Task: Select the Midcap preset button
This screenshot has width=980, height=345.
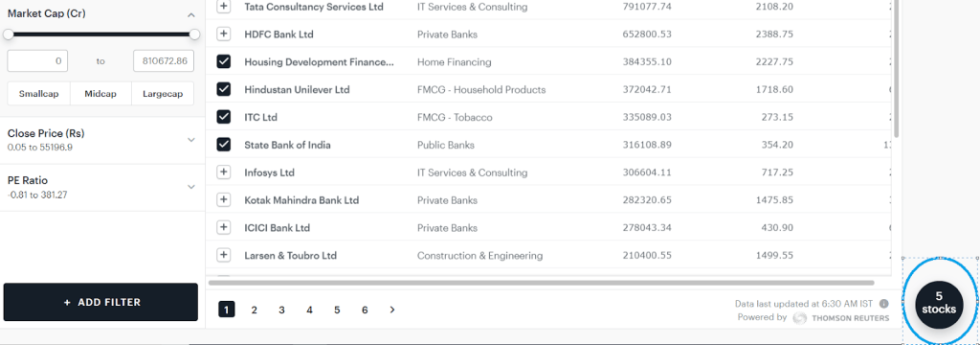Action: click(100, 93)
